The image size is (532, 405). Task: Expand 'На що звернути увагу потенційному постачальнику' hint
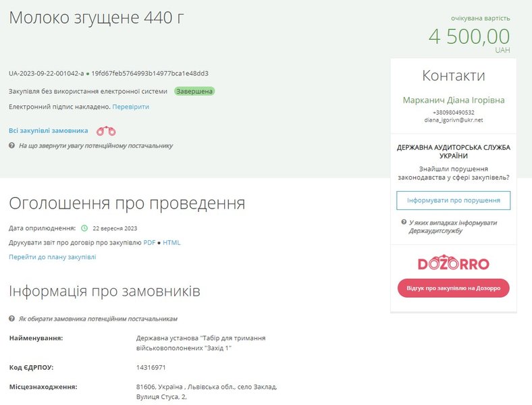point(95,146)
